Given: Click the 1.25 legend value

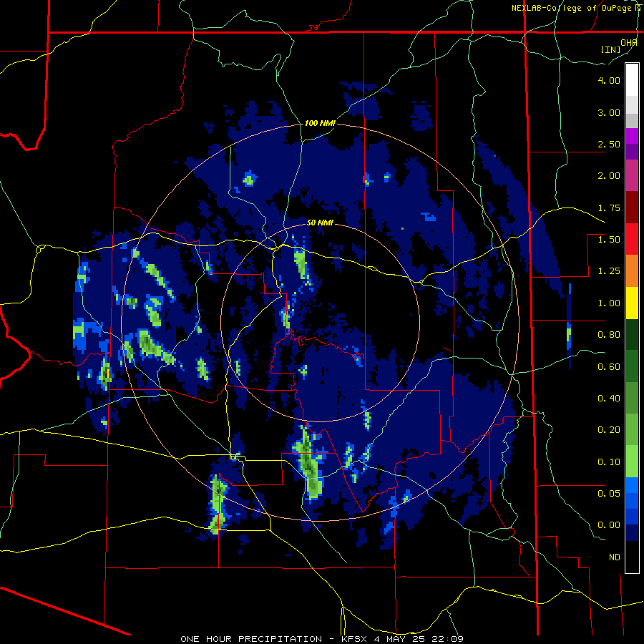Looking at the screenshot, I should (x=609, y=271).
